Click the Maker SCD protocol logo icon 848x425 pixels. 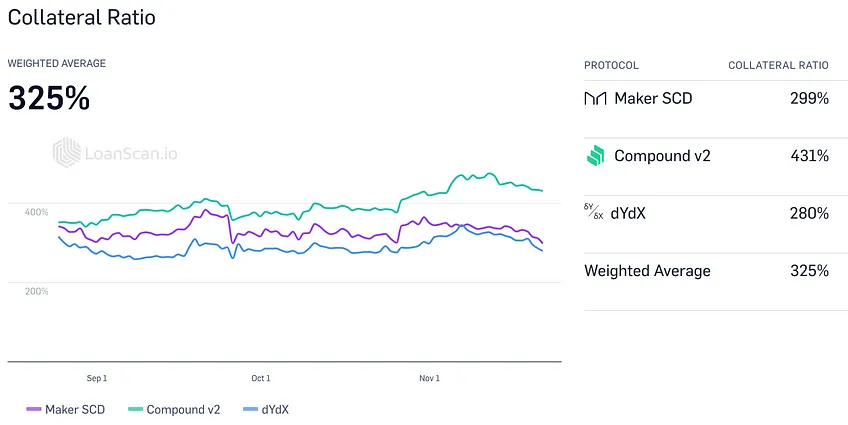(x=595, y=98)
